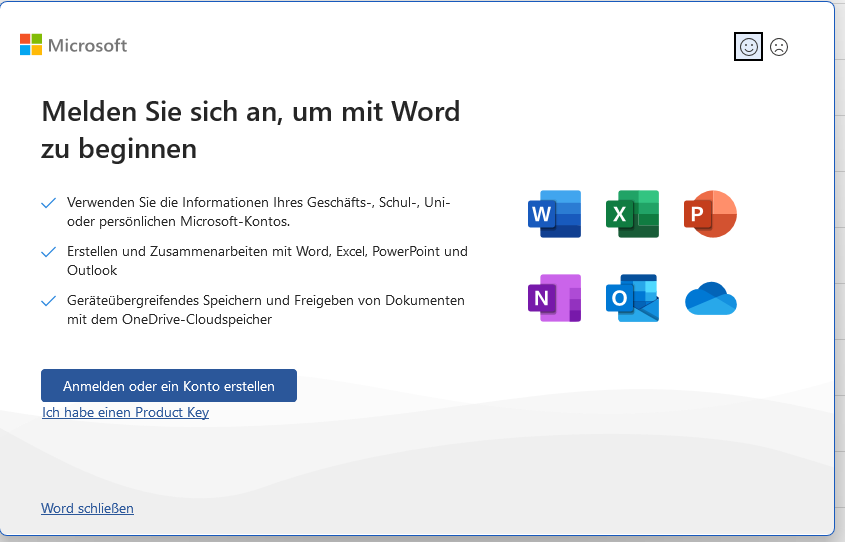Click the Excel app icon
The image size is (845, 542).
(633, 214)
